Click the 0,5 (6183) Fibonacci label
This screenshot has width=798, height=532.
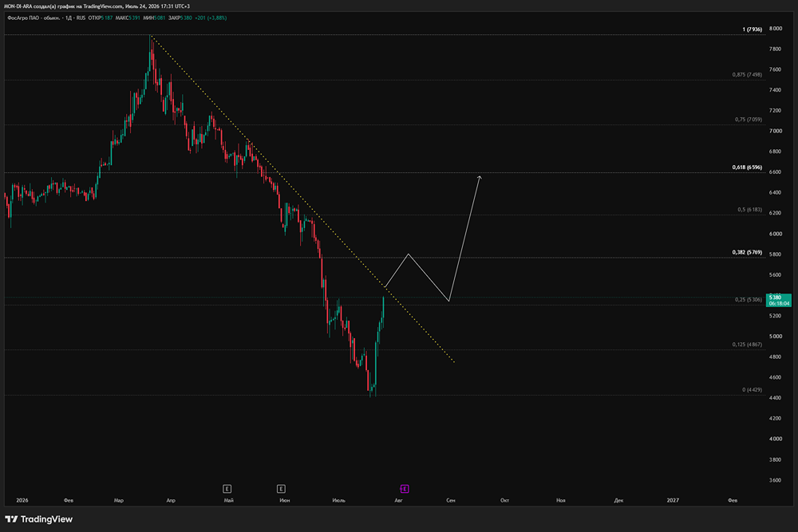point(749,210)
